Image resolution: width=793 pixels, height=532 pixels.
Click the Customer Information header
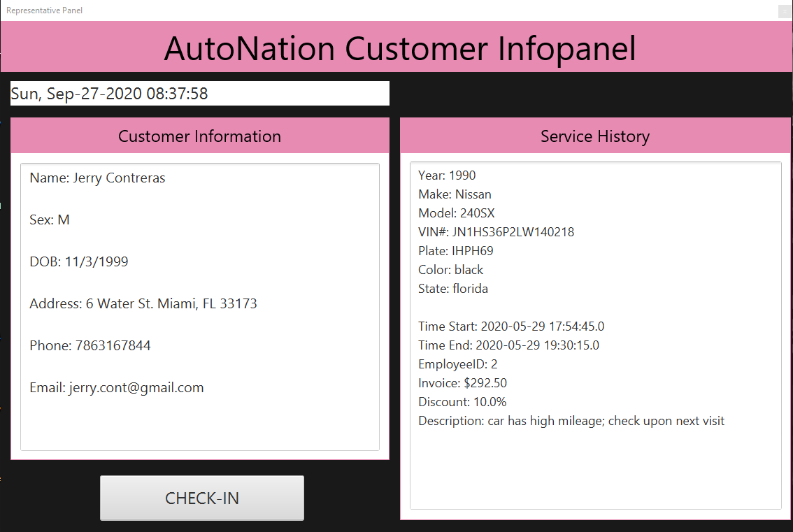tap(200, 136)
